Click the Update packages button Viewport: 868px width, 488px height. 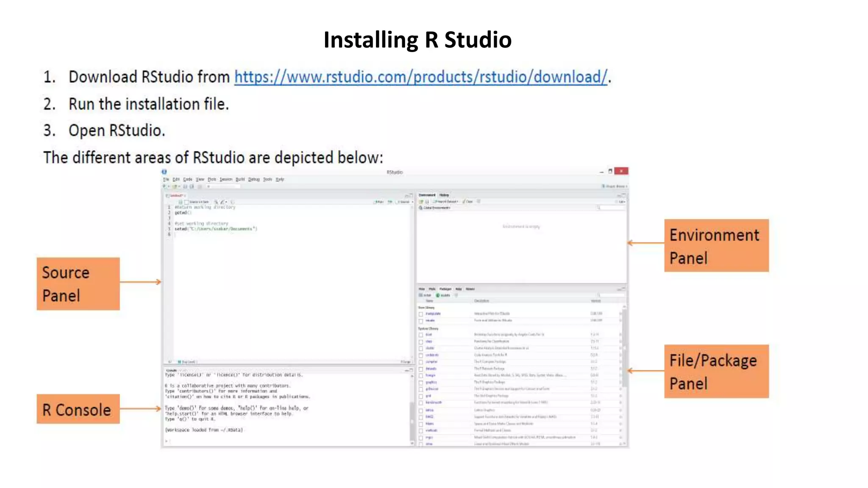(443, 295)
